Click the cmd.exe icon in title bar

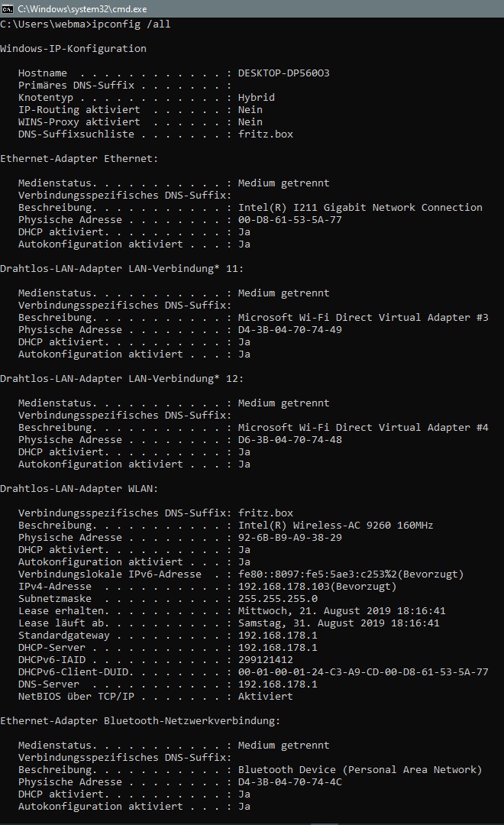8,8
